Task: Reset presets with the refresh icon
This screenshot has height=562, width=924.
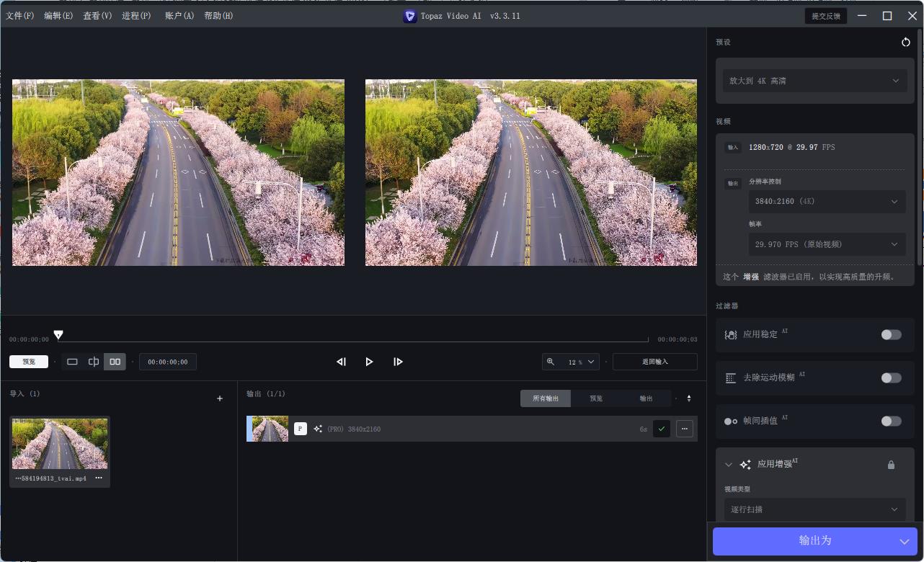Action: 905,43
